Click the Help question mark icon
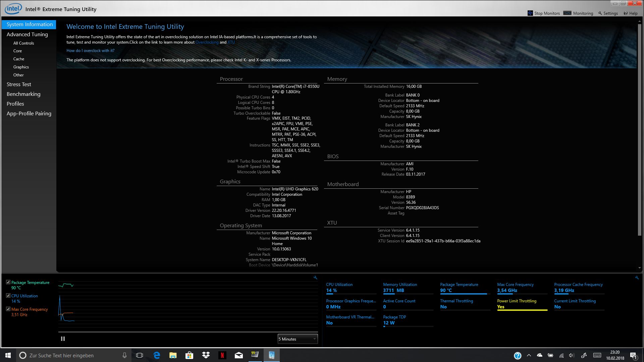The width and height of the screenshot is (644, 362). [x=626, y=13]
